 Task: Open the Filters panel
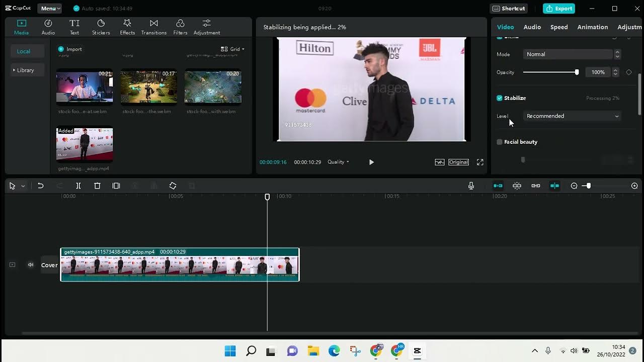tap(180, 27)
